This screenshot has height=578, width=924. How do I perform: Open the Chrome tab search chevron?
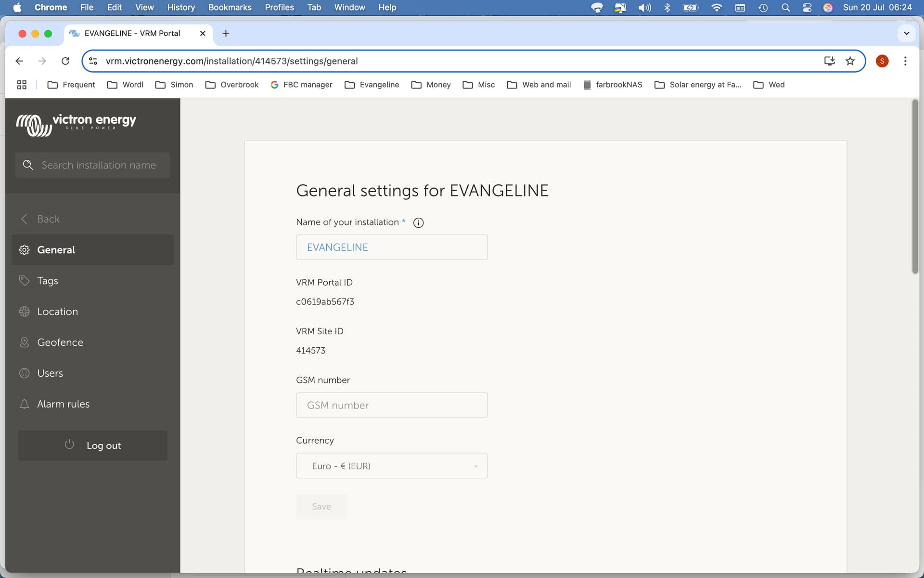point(906,33)
